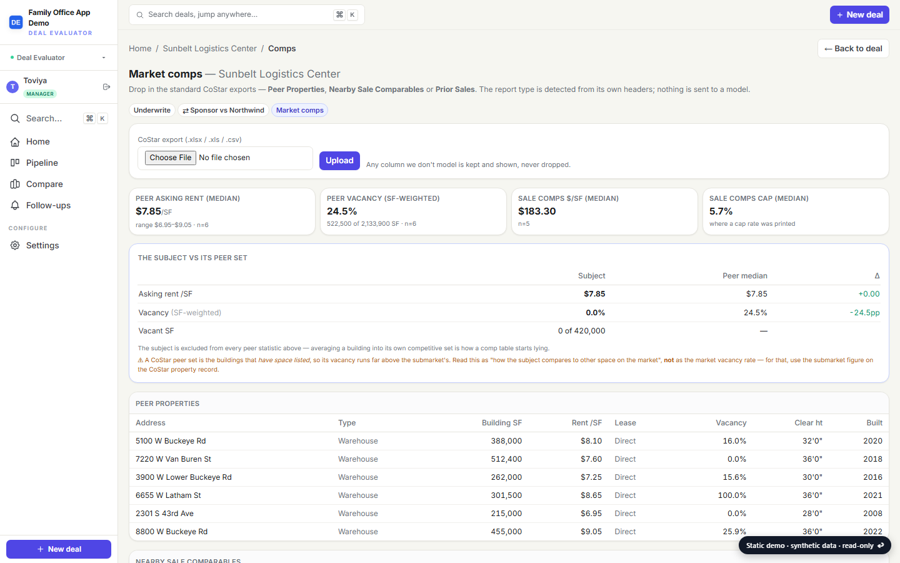900x563 pixels.
Task: Click the Pipeline board icon
Action: coord(15,163)
